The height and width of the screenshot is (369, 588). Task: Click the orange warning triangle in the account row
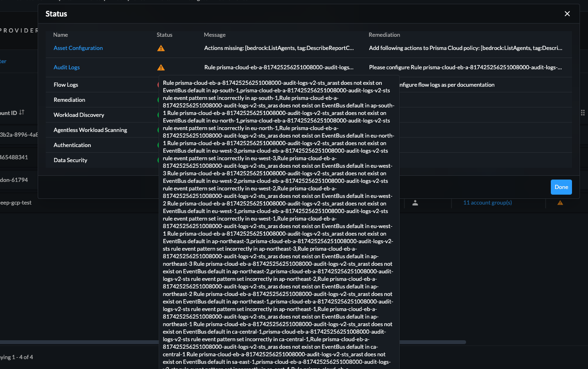[x=560, y=203]
